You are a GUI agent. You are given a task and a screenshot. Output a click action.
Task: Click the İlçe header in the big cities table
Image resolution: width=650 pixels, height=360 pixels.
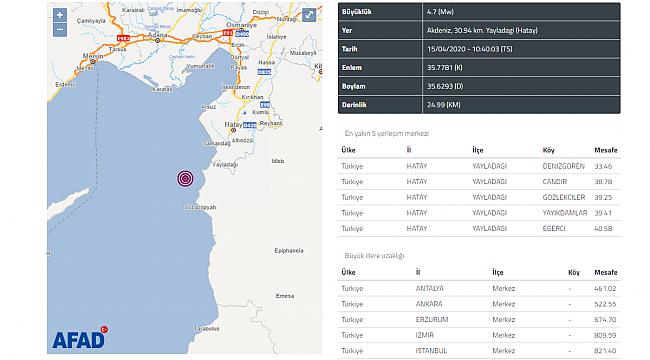[x=498, y=272]
